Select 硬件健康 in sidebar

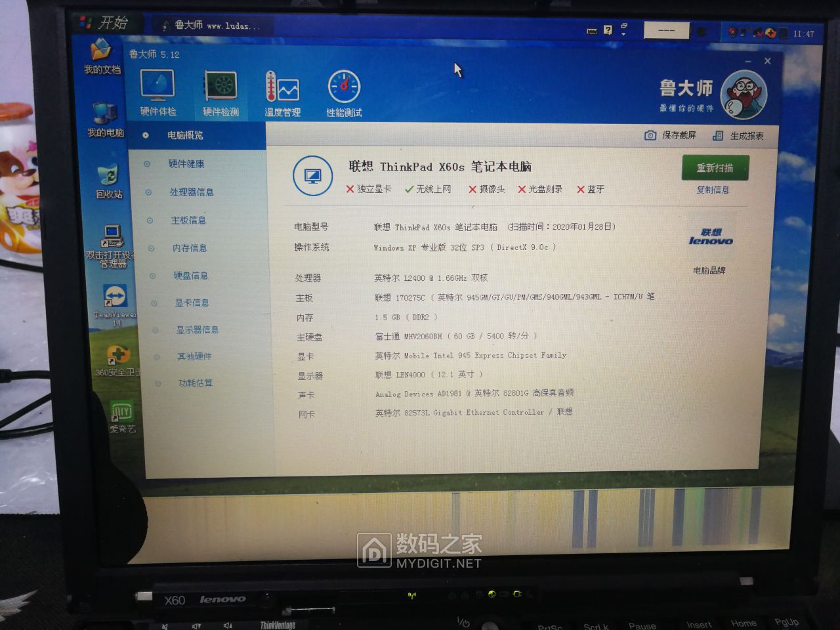(186, 163)
